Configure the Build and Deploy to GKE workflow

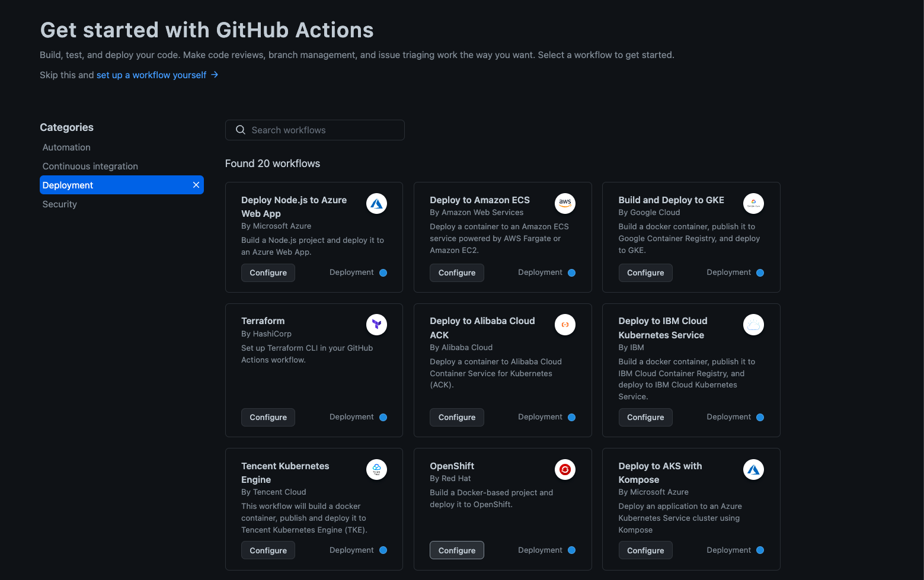pyautogui.click(x=645, y=273)
